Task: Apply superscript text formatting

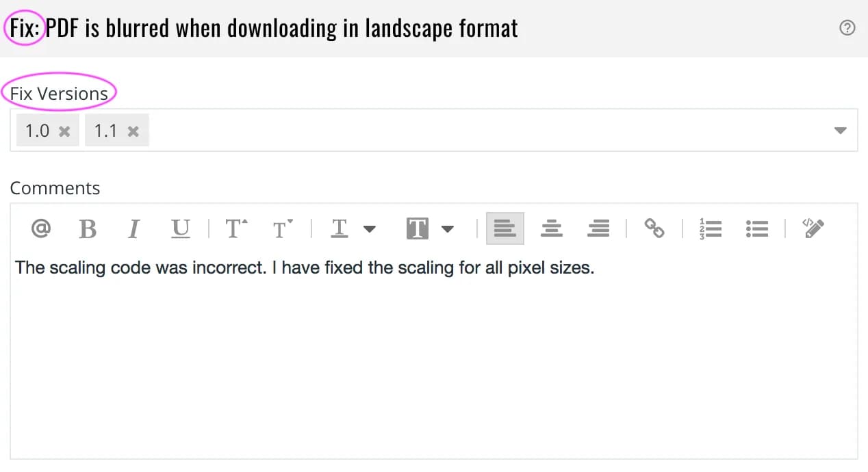Action: pos(236,228)
